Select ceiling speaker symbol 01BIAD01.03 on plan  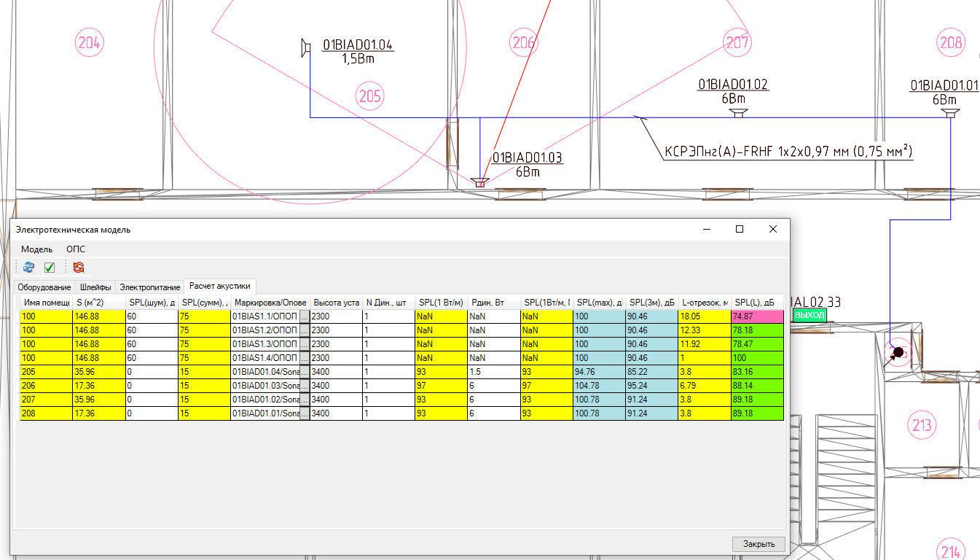[x=479, y=182]
